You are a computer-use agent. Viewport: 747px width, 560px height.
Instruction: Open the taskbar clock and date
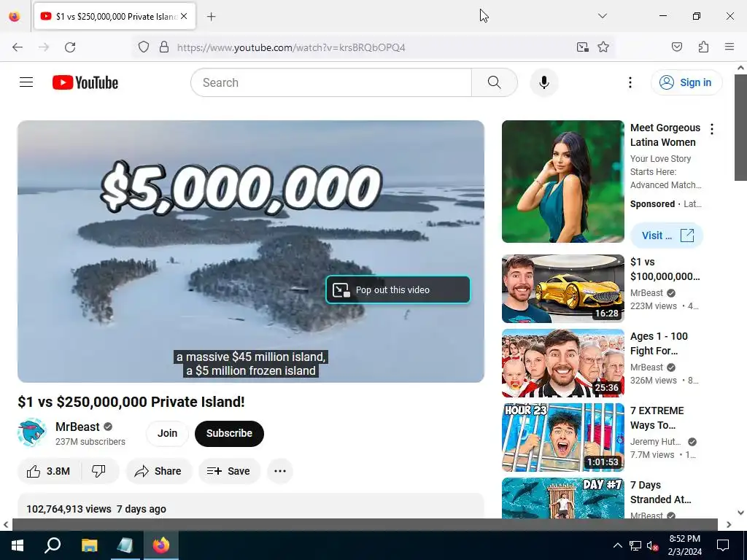click(684, 545)
